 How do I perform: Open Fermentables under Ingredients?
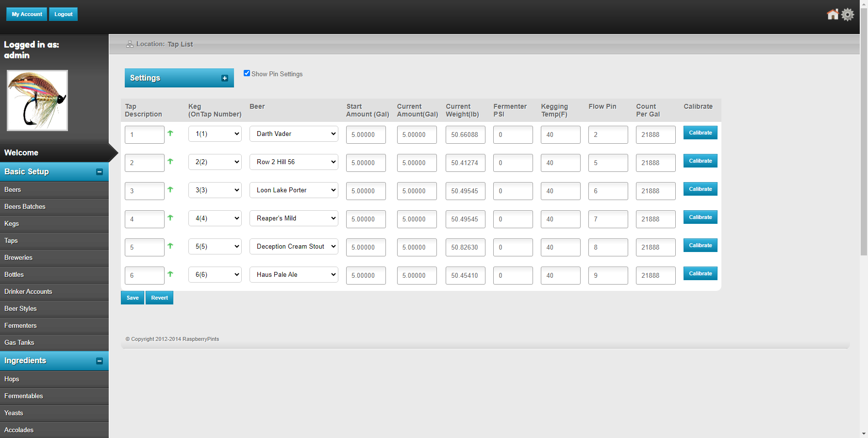click(54, 396)
